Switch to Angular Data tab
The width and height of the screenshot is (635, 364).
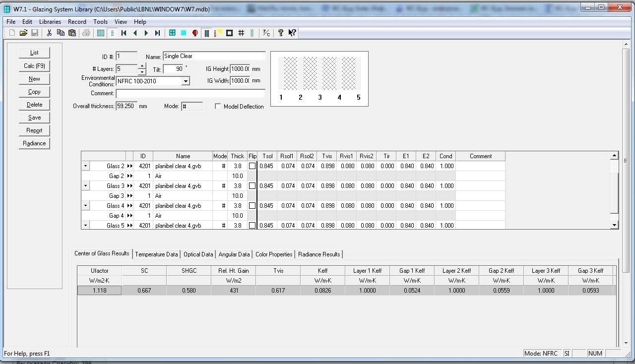(234, 254)
